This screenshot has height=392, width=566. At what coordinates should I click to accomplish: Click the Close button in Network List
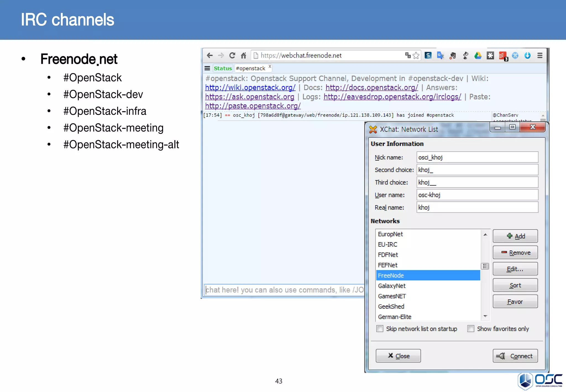(x=398, y=356)
